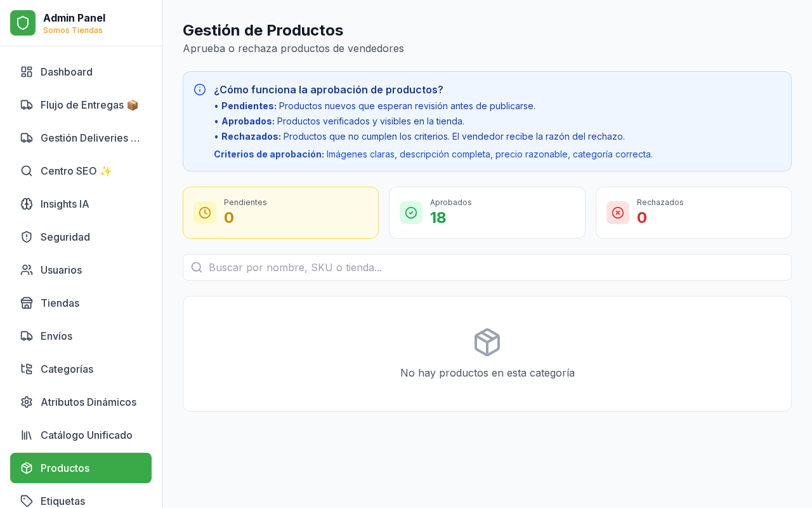Image resolution: width=812 pixels, height=508 pixels.
Task: Select the active Productos menu item
Action: tap(81, 468)
